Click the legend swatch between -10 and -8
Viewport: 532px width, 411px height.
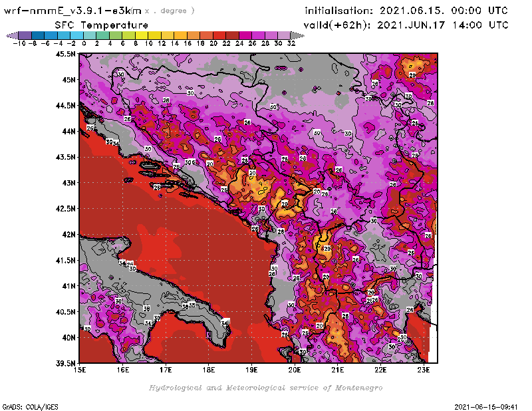pos(25,35)
